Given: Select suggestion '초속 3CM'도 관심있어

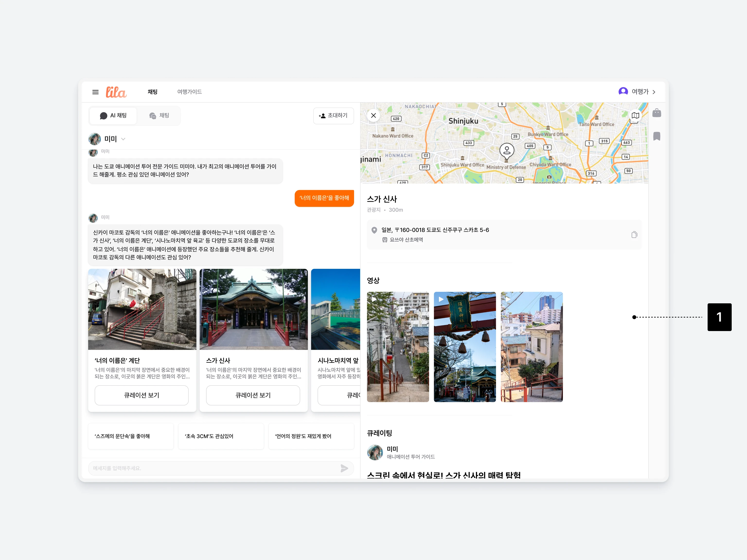Looking at the screenshot, I should click(x=221, y=436).
